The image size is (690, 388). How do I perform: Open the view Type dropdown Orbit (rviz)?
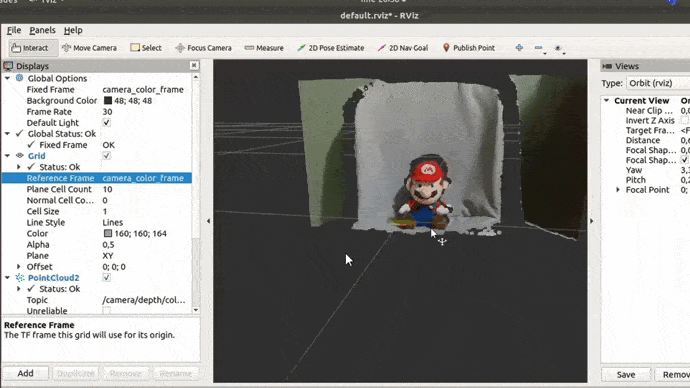pos(658,83)
